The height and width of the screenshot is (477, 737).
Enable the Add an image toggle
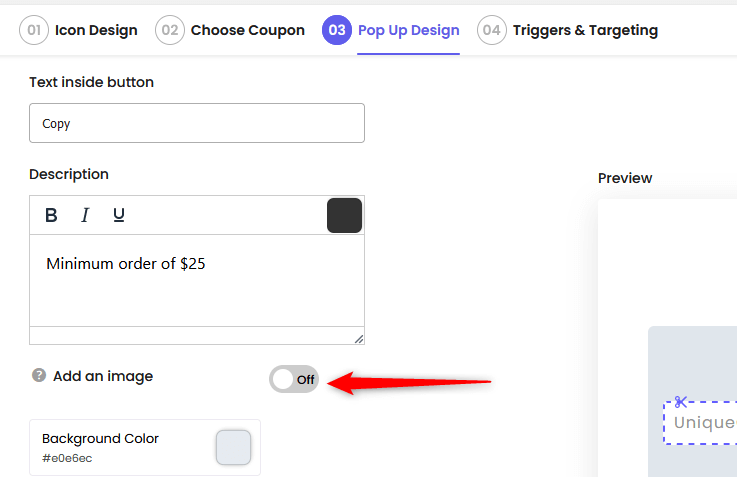(x=294, y=379)
